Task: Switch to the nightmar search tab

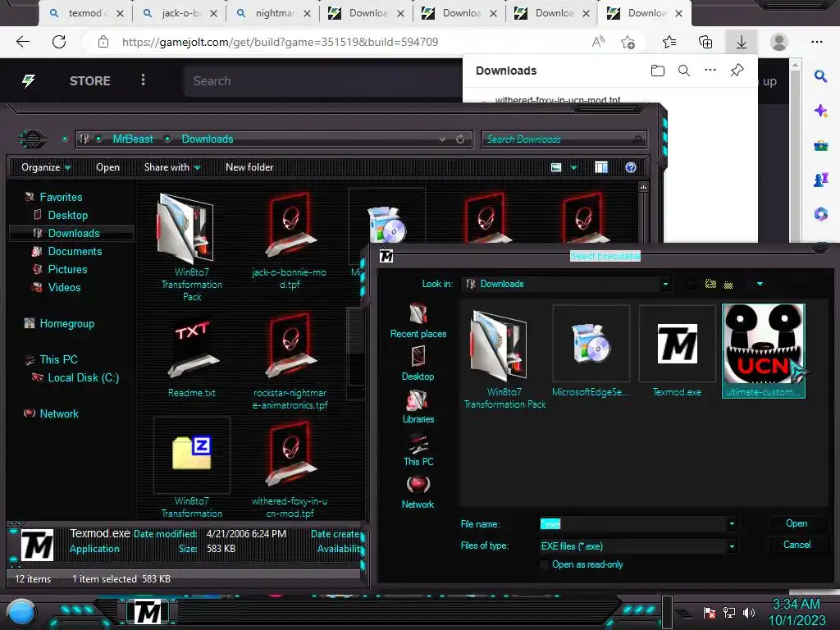Action: [273, 13]
